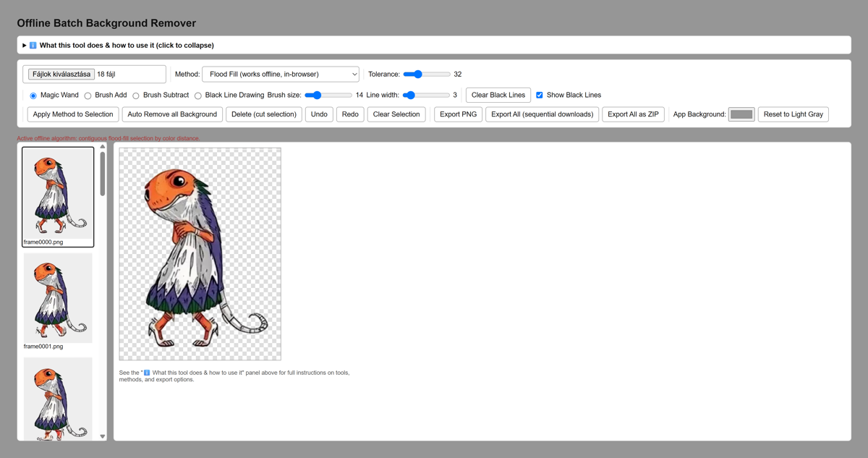The image size is (868, 458).
Task: Click the Reset to Light Gray button
Action: [x=793, y=114]
